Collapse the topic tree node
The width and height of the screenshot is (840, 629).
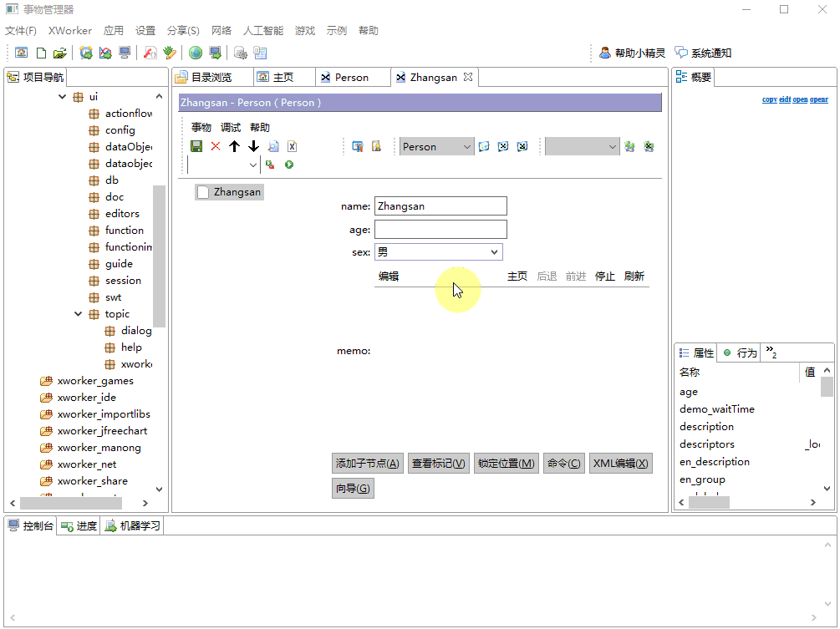pyautogui.click(x=79, y=314)
